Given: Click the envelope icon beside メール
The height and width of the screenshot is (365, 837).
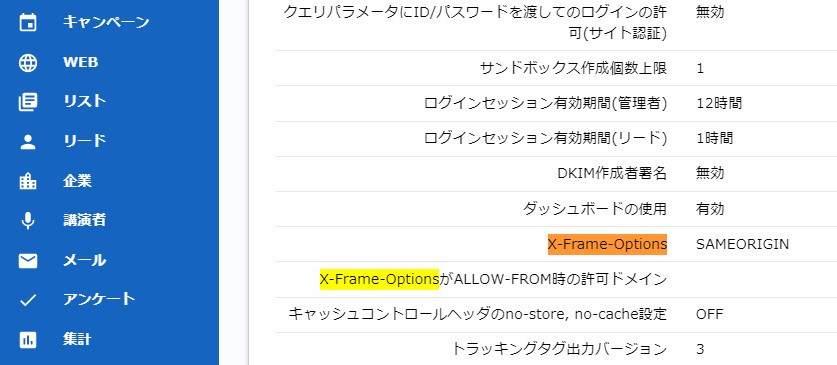Looking at the screenshot, I should (x=28, y=260).
